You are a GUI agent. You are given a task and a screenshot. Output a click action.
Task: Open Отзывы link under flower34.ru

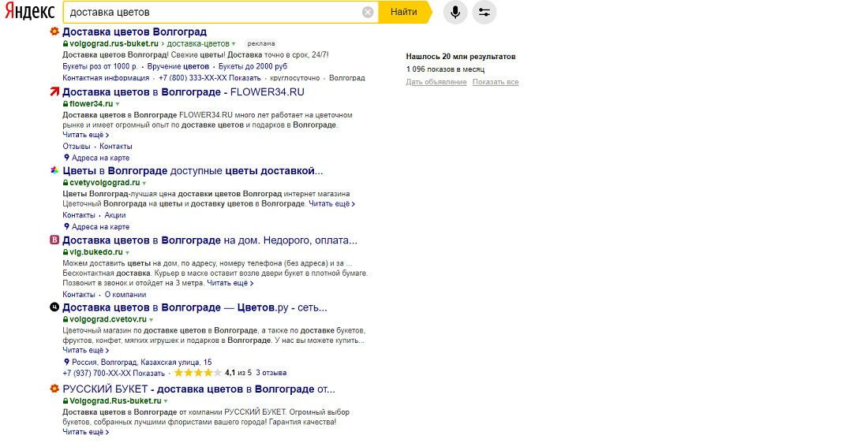pos(77,147)
